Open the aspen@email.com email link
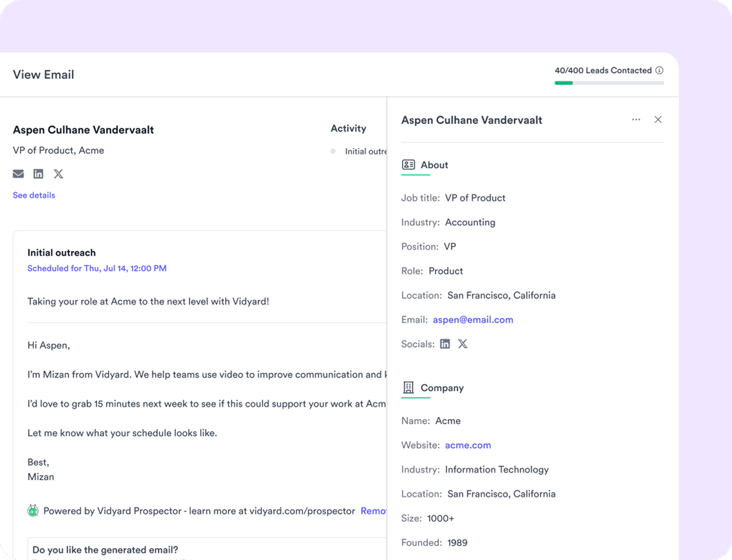Viewport: 732px width, 560px height. pyautogui.click(x=473, y=319)
